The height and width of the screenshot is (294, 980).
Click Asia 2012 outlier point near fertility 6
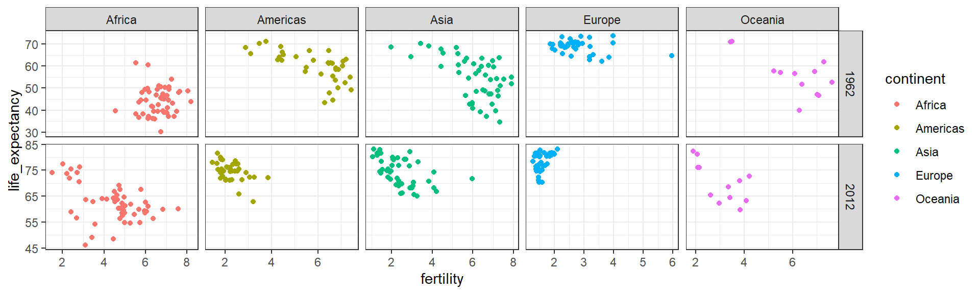coord(472,179)
